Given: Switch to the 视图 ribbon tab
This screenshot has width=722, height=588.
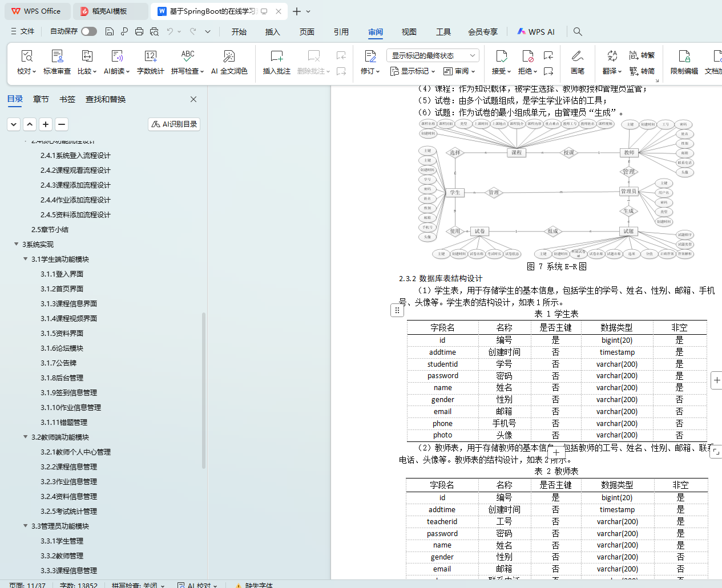Looking at the screenshot, I should pos(409,32).
